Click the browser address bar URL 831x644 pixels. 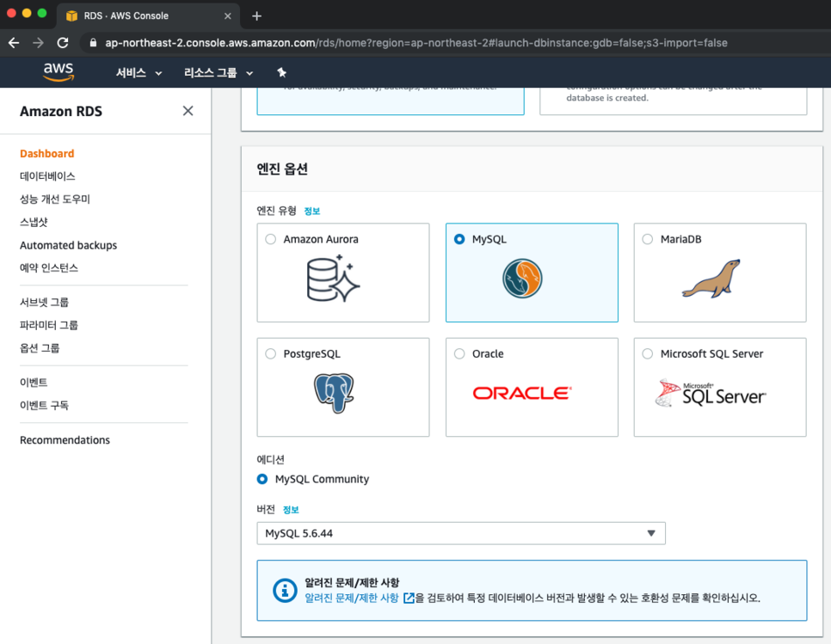(x=416, y=43)
